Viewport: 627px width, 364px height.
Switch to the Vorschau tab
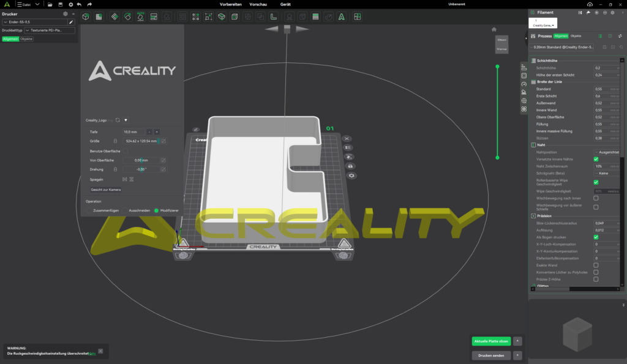click(x=258, y=4)
